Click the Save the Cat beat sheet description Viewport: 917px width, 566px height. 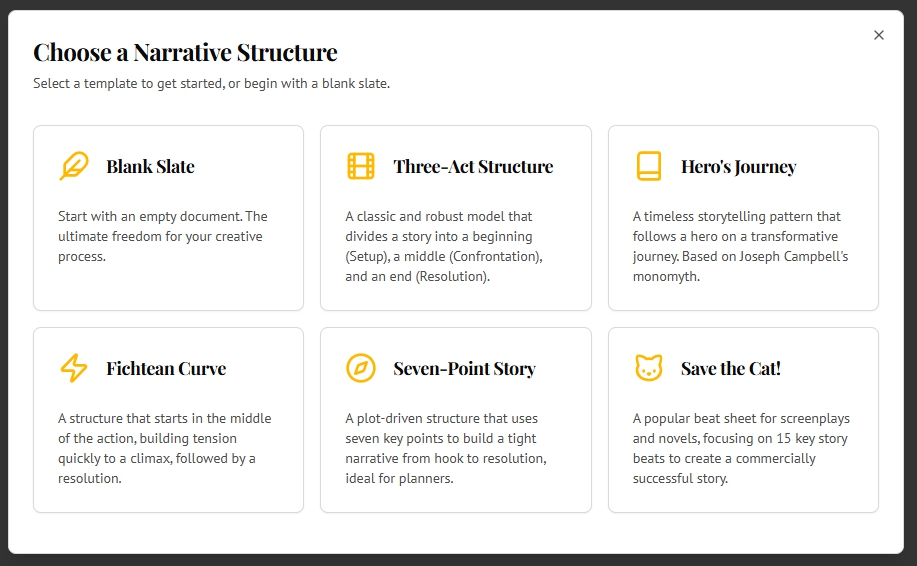click(x=741, y=448)
